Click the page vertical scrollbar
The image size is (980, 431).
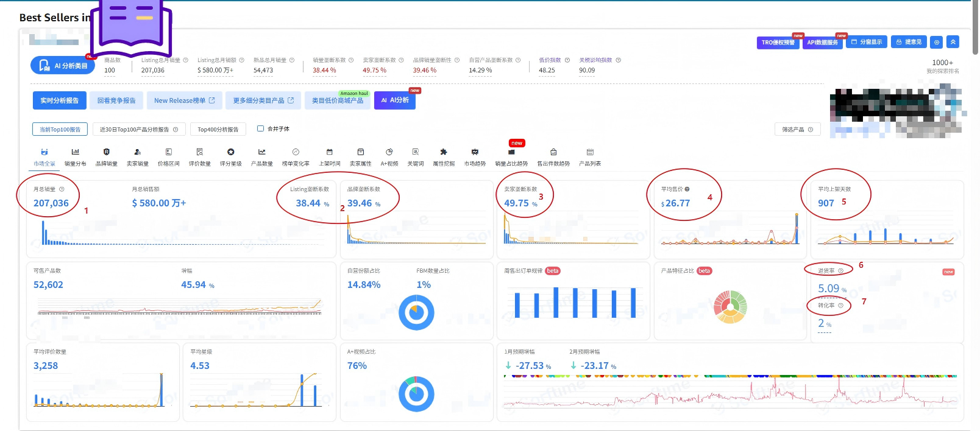(x=975, y=183)
